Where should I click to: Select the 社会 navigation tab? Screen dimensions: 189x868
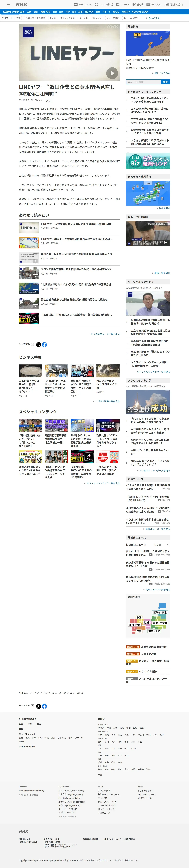pyautogui.click(x=48, y=12)
